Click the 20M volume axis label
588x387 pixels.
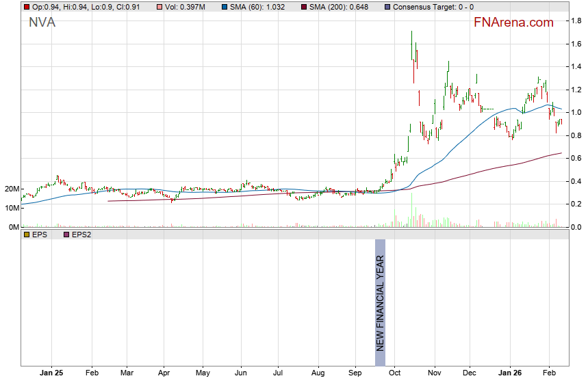coord(10,189)
